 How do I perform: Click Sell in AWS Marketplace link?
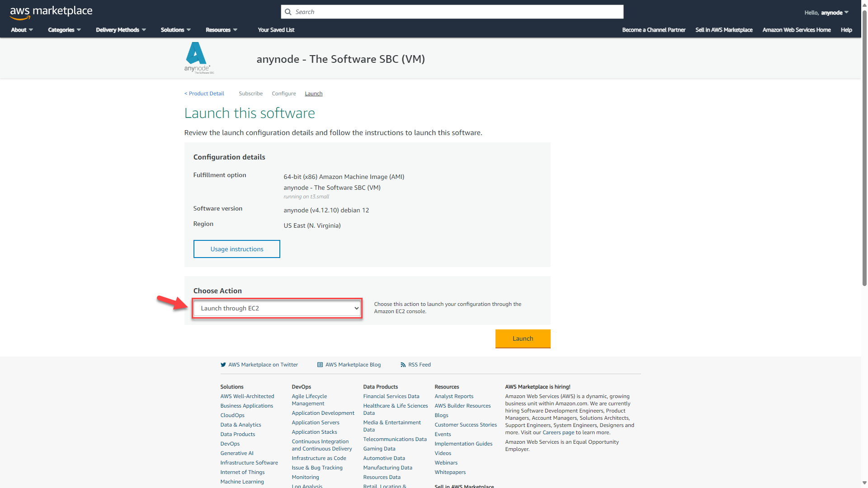pos(724,29)
